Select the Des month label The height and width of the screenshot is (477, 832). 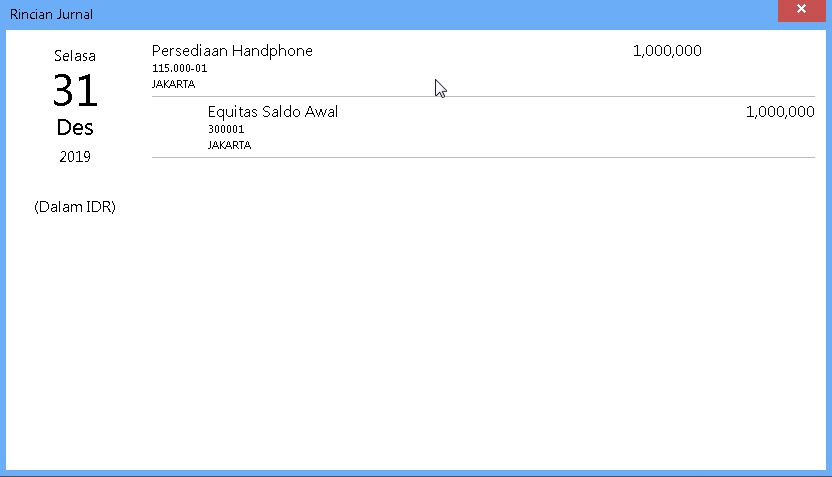coord(75,128)
